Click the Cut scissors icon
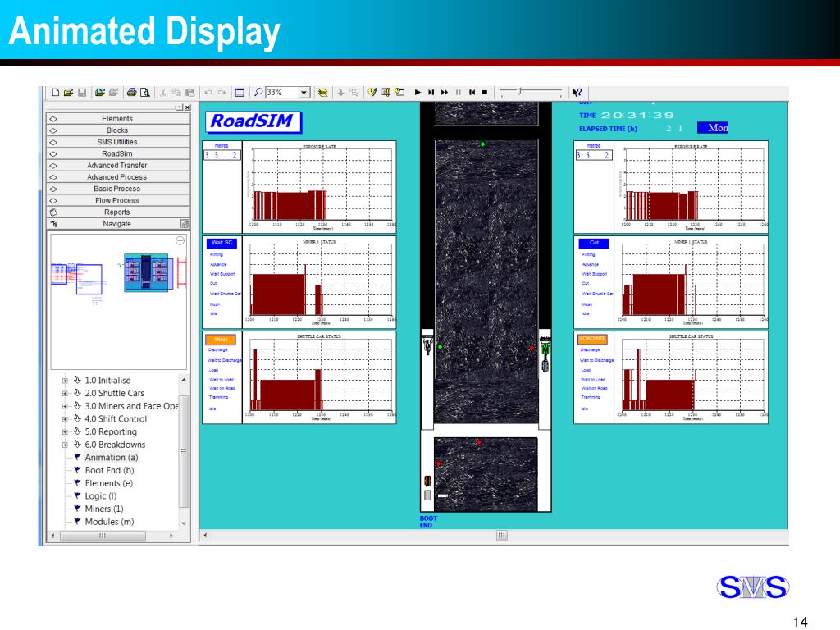 click(163, 93)
